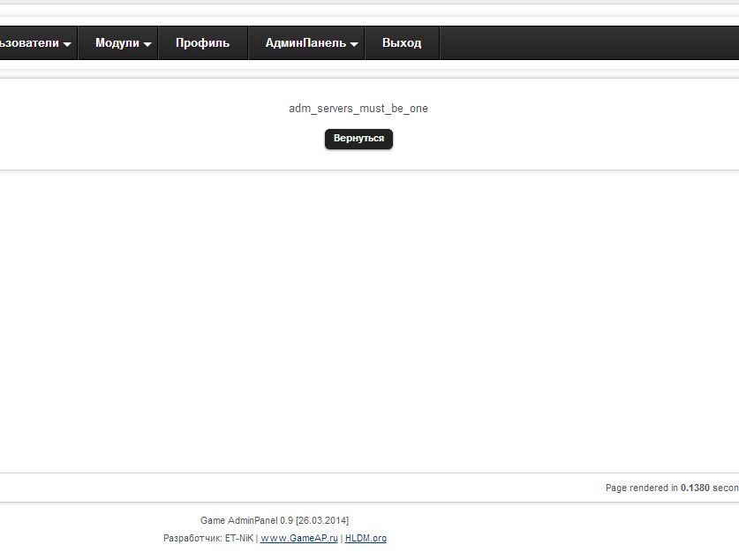Go to the Профиль page
This screenshot has width=739, height=560.
pos(202,42)
